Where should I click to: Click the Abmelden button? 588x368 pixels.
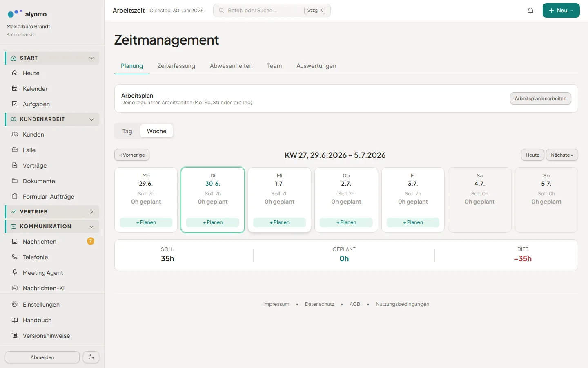42,357
